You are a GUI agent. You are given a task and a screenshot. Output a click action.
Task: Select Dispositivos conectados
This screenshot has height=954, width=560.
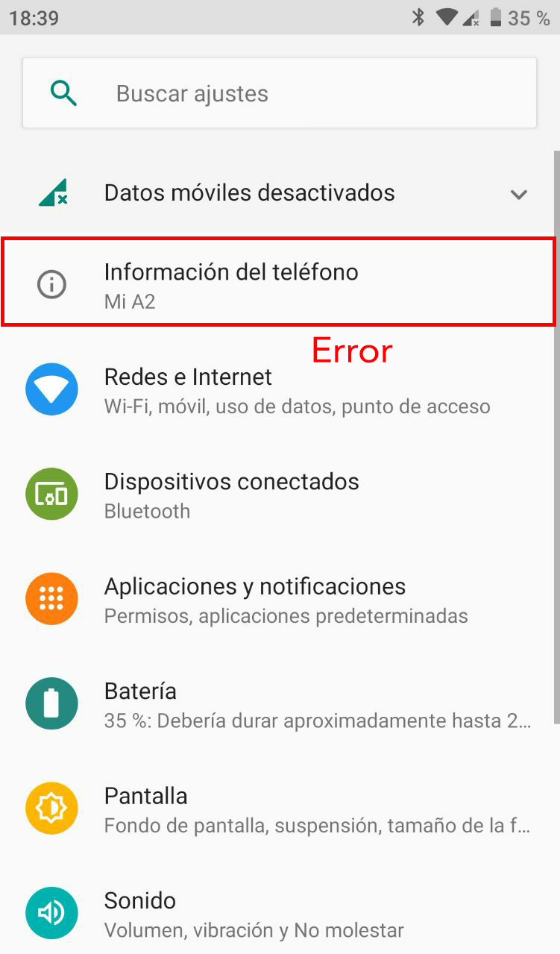point(280,494)
